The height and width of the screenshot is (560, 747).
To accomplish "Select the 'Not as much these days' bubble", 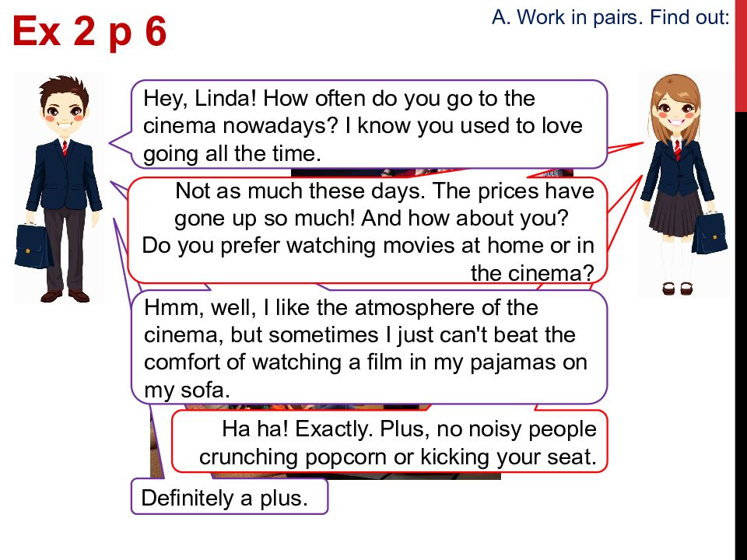I will [x=368, y=231].
